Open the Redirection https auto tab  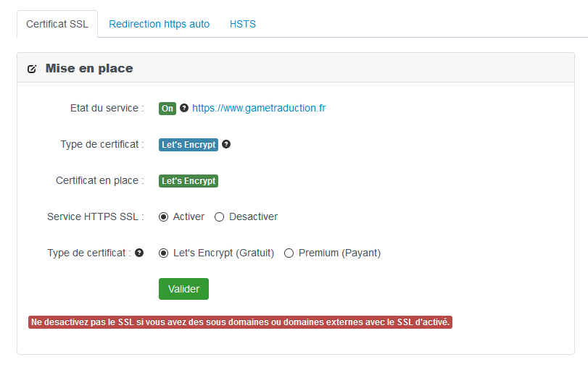click(159, 24)
